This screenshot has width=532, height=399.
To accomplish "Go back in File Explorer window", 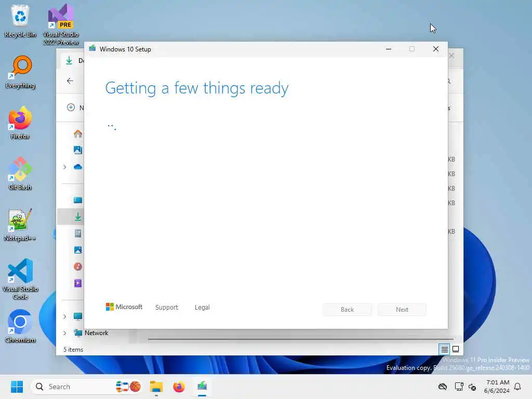I will (70, 81).
